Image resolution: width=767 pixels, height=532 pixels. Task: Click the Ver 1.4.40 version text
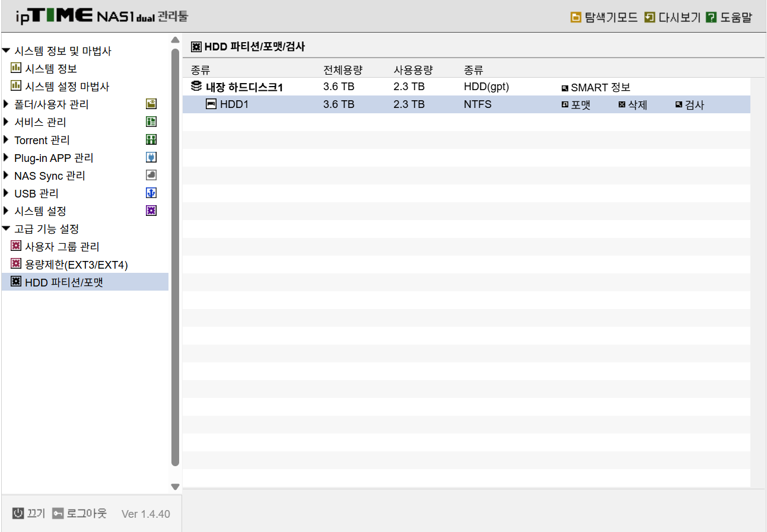click(x=145, y=514)
